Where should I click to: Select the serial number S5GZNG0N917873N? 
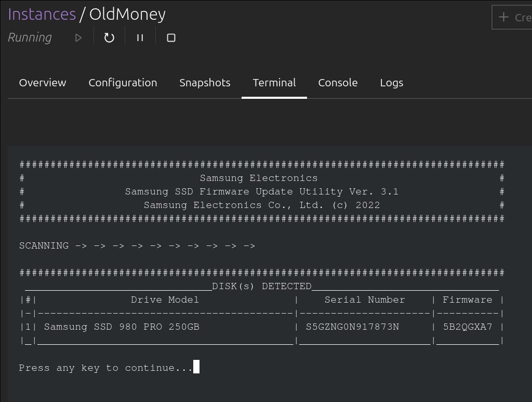(x=352, y=327)
